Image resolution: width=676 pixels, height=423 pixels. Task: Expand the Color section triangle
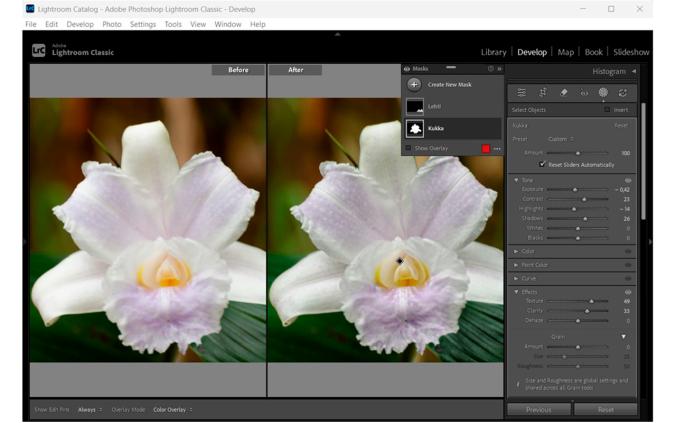[x=516, y=251]
